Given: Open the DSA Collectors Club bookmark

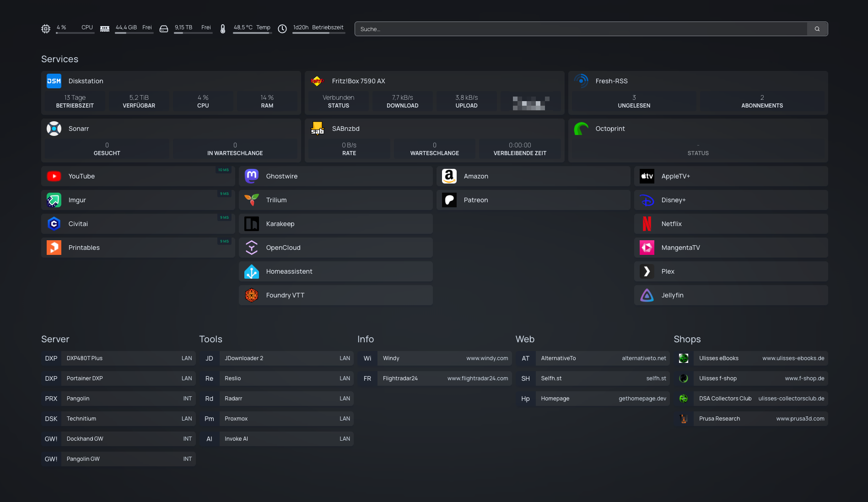Looking at the screenshot, I should (751, 399).
